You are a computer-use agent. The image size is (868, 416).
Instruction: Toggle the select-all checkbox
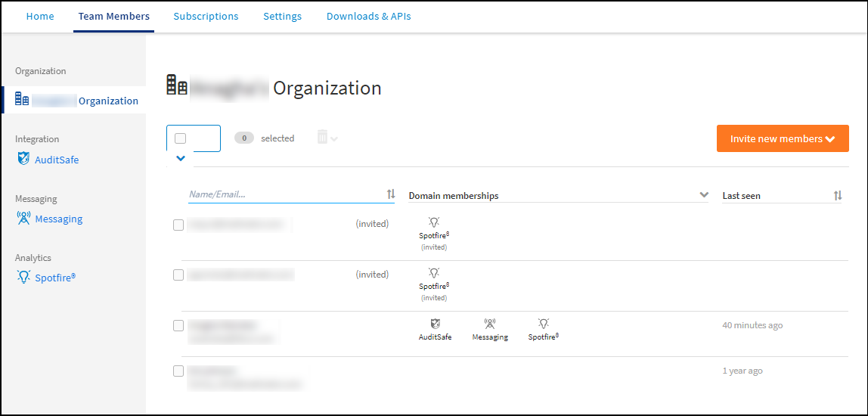[x=181, y=138]
